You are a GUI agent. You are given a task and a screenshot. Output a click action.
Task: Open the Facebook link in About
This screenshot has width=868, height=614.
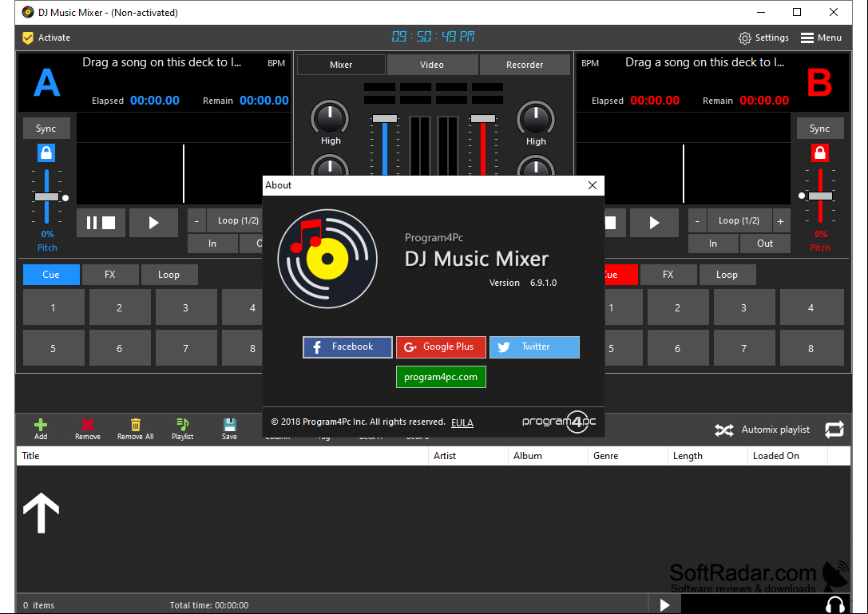(x=347, y=347)
